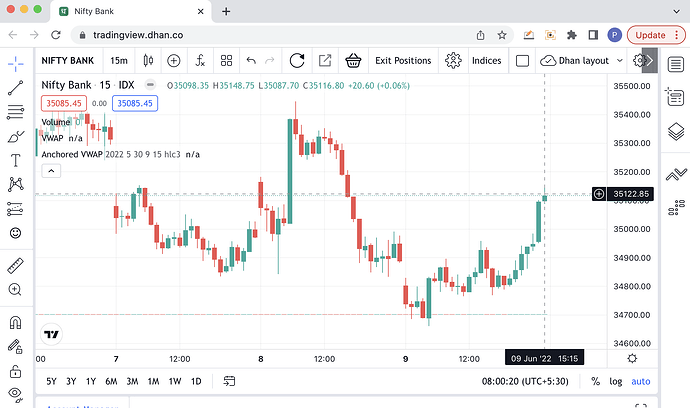Screen dimensions: 690x408
Task: Collapse the indicator legend with chevron
Action: pos(51,171)
